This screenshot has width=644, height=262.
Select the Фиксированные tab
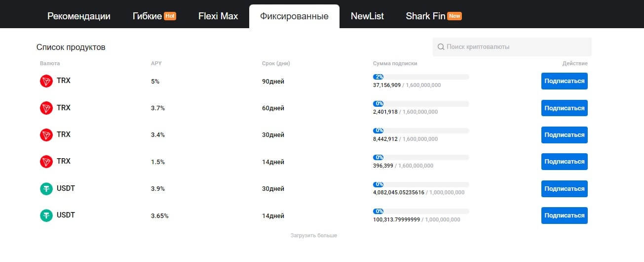(294, 16)
